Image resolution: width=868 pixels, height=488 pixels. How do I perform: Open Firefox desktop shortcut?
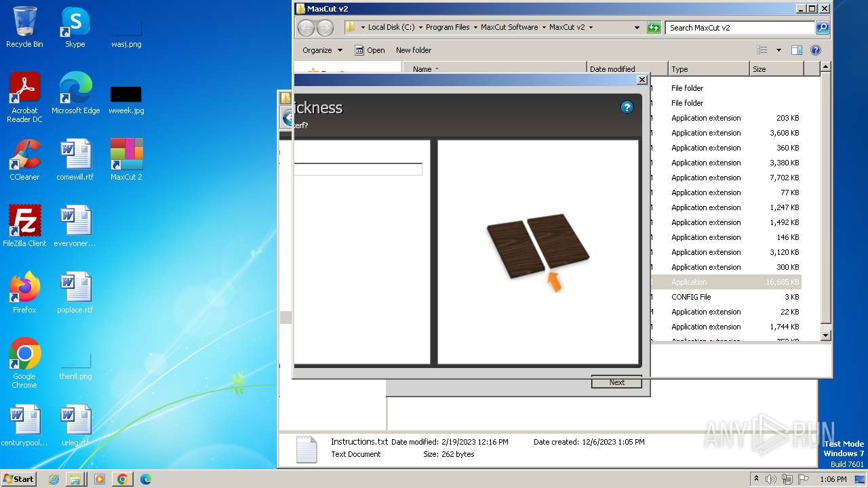(x=24, y=293)
